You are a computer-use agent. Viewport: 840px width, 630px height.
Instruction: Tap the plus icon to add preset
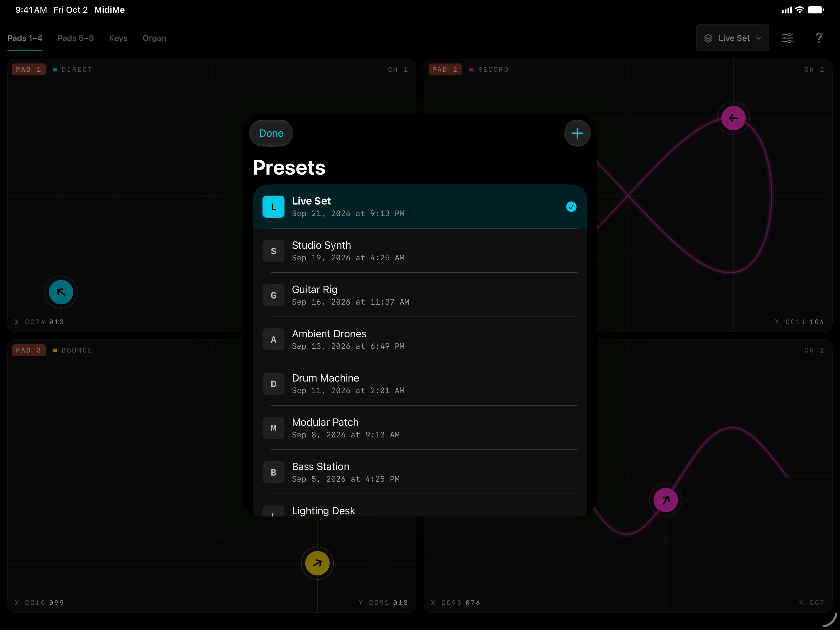pos(577,133)
